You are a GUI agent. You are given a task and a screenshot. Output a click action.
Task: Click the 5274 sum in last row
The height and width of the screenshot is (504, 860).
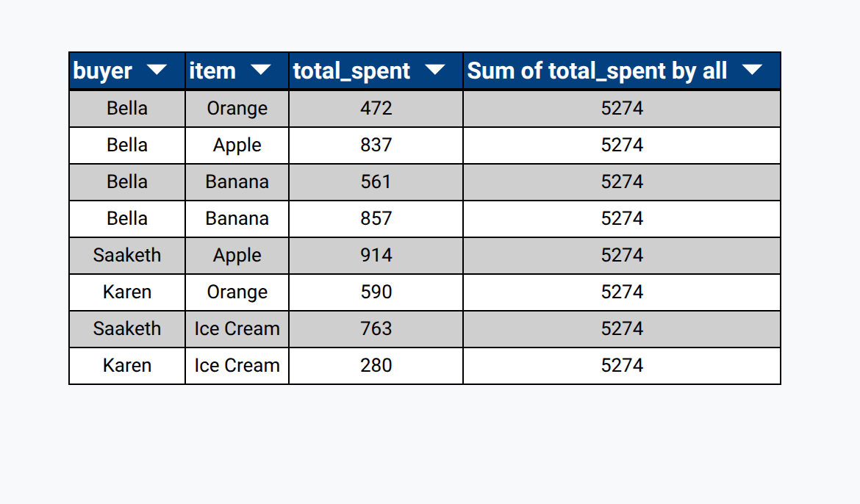pyautogui.click(x=622, y=366)
